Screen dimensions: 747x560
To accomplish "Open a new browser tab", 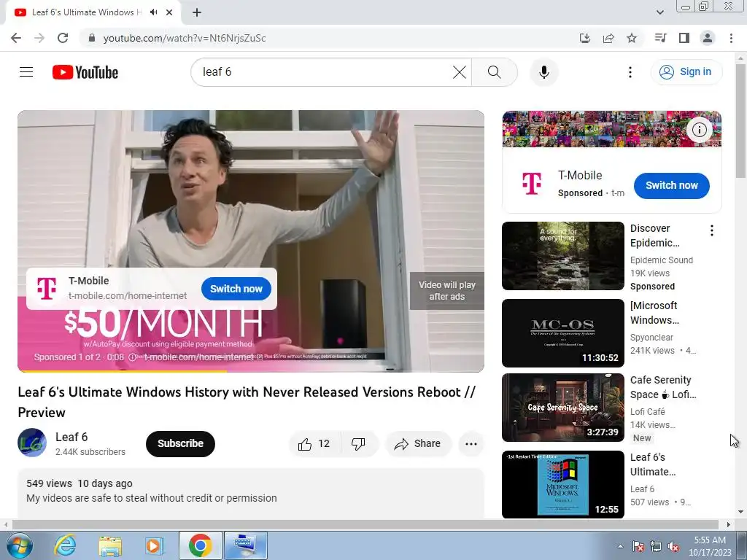I will click(197, 12).
